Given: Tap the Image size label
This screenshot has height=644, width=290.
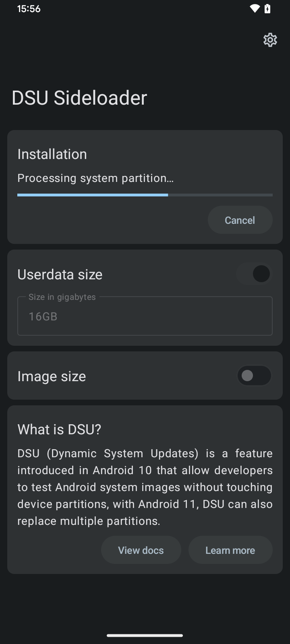Looking at the screenshot, I should (x=52, y=376).
